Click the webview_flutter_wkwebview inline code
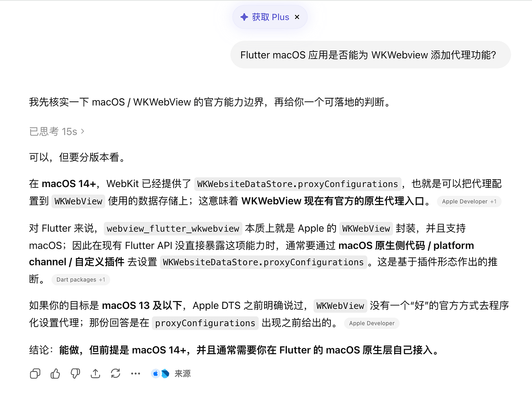This screenshot has height=393, width=532. [x=173, y=229]
